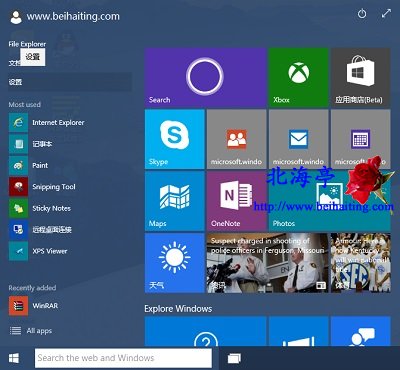Select the 设置 (Settings) menu entry
The image size is (400, 370).
pos(70,82)
